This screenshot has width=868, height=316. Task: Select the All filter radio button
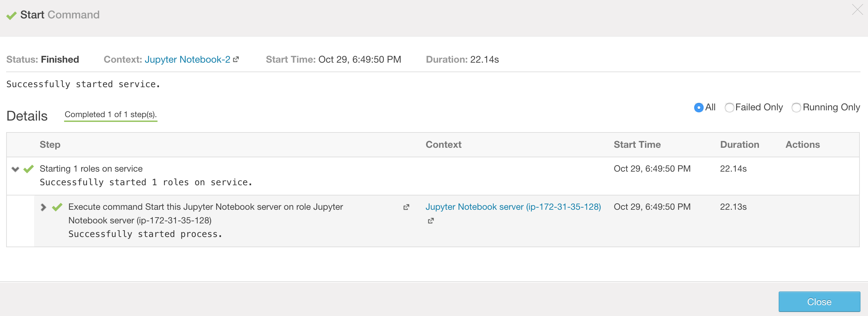point(699,108)
